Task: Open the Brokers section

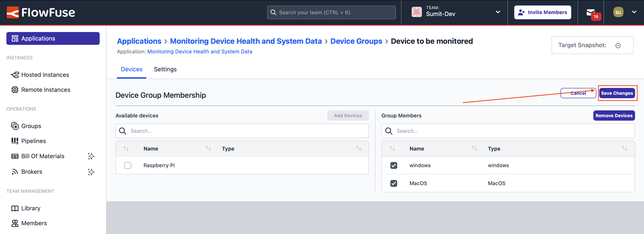Action: 32,171
